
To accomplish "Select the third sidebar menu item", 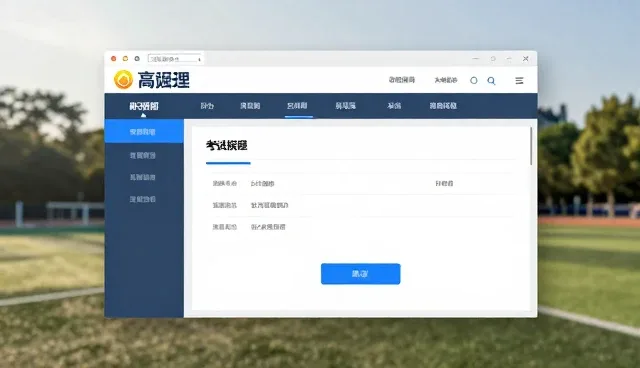I will pyautogui.click(x=142, y=177).
